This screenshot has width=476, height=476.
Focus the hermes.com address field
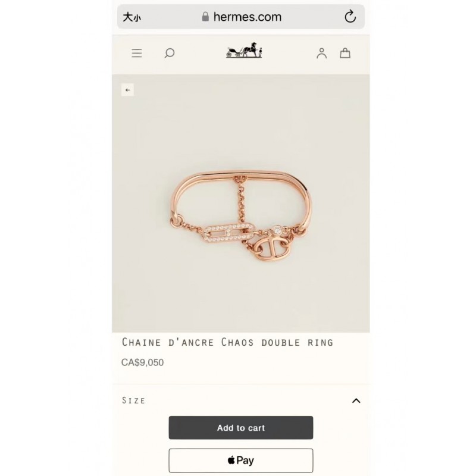click(241, 17)
